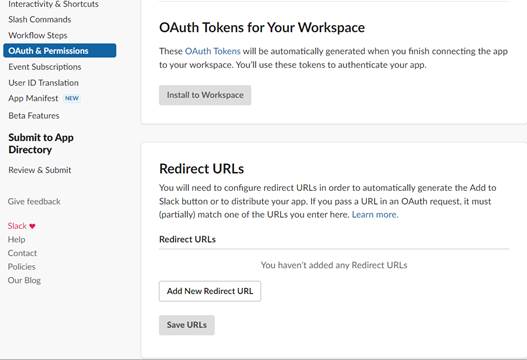The image size is (527, 360).
Task: Open Slash Commands in sidebar
Action: pyautogui.click(x=40, y=19)
